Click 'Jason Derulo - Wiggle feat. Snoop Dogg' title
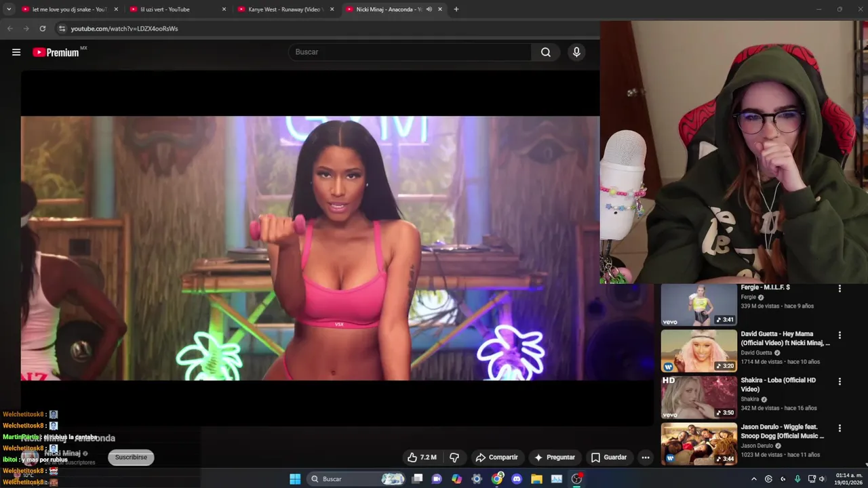The image size is (868, 488). click(782, 431)
